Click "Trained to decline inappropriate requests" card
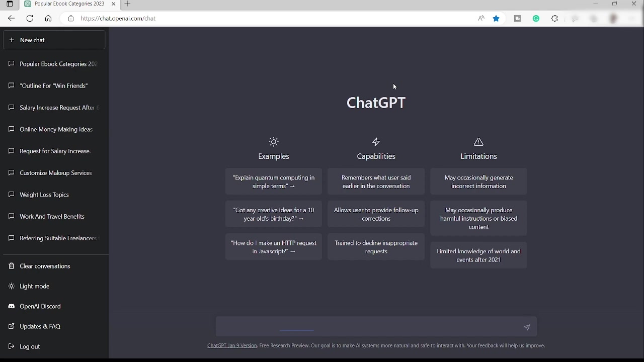This screenshot has height=362, width=644. click(376, 247)
